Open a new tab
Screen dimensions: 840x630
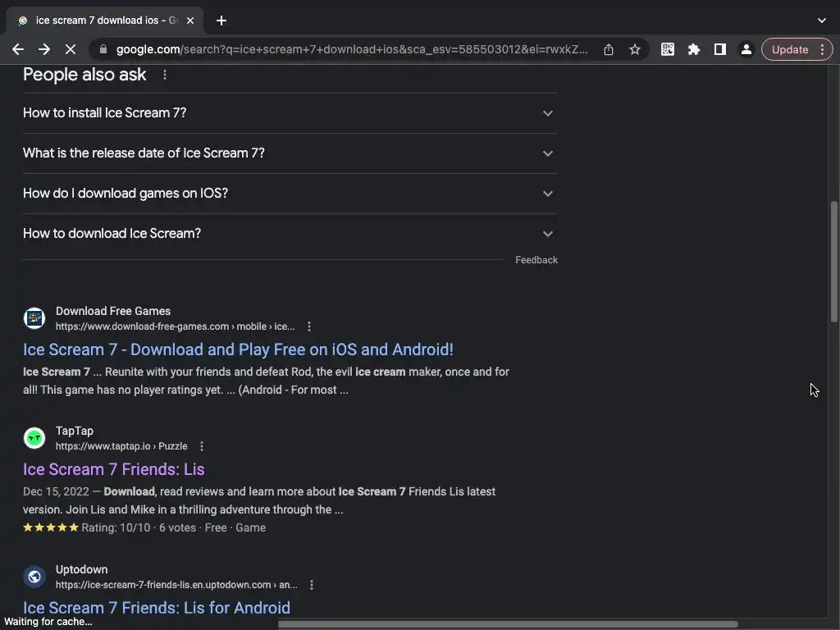[221, 21]
